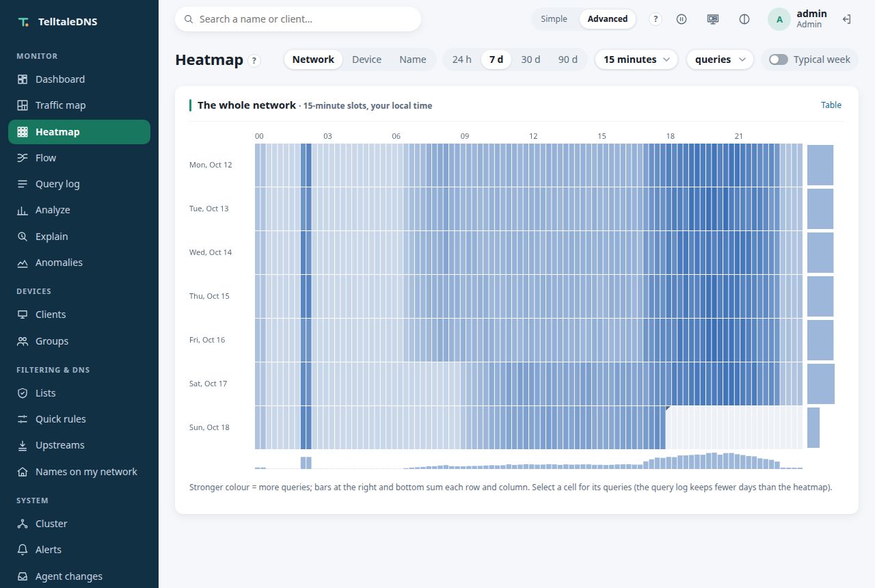The width and height of the screenshot is (875, 588).
Task: Click the Lists shield icon
Action: click(x=23, y=393)
